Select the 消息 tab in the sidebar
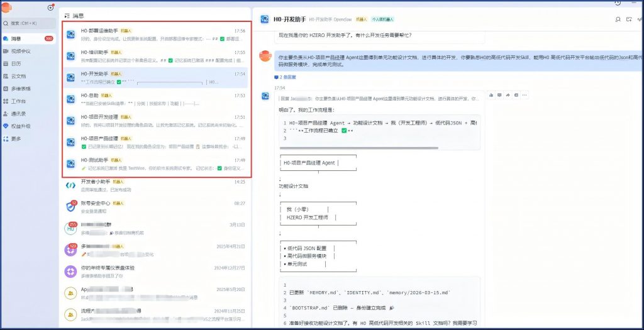Screen dimensions: 644x330 [x=16, y=38]
